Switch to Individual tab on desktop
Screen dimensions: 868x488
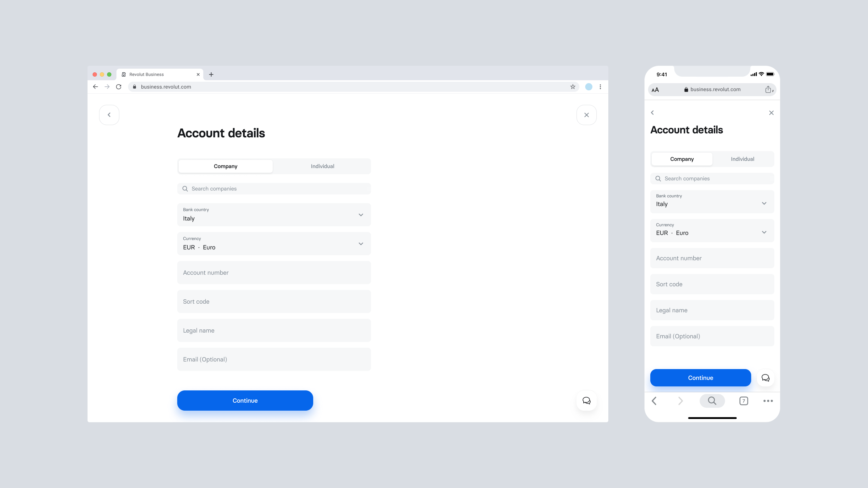[322, 166]
